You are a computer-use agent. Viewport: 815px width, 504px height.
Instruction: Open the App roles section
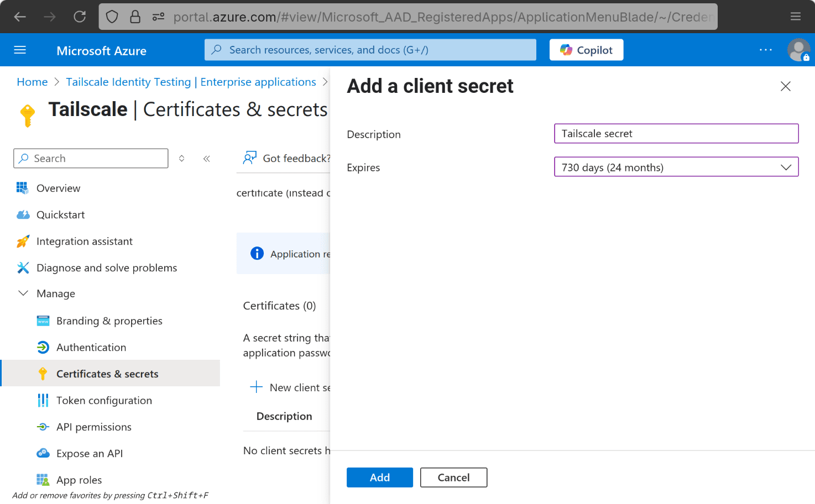tap(79, 480)
